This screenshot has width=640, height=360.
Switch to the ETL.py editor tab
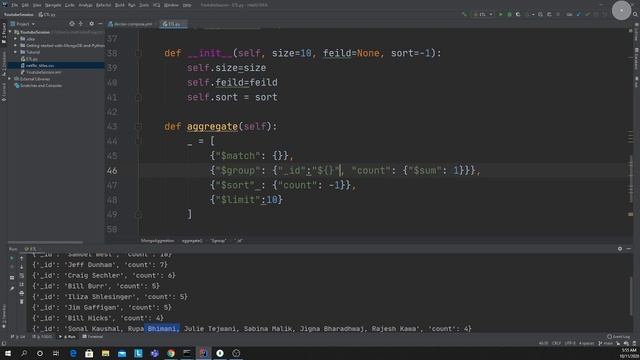tap(172, 24)
